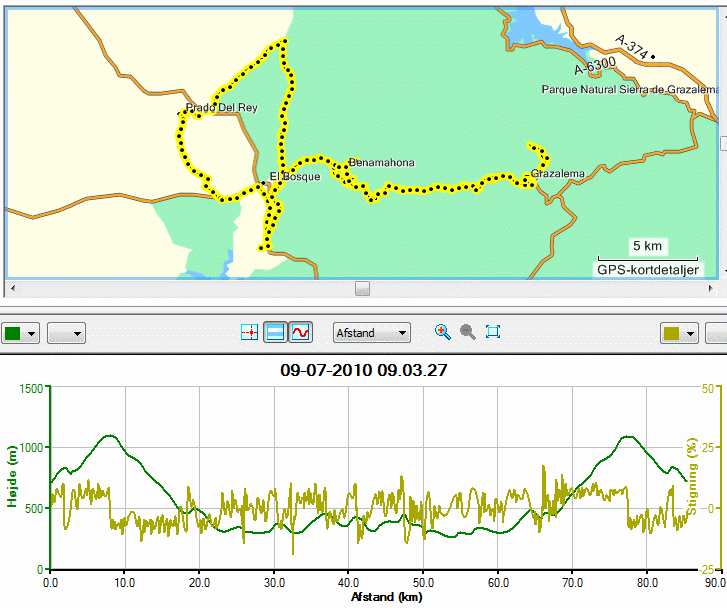Click the Afstand (km) axis title
The height and width of the screenshot is (608, 727).
pyautogui.click(x=387, y=597)
